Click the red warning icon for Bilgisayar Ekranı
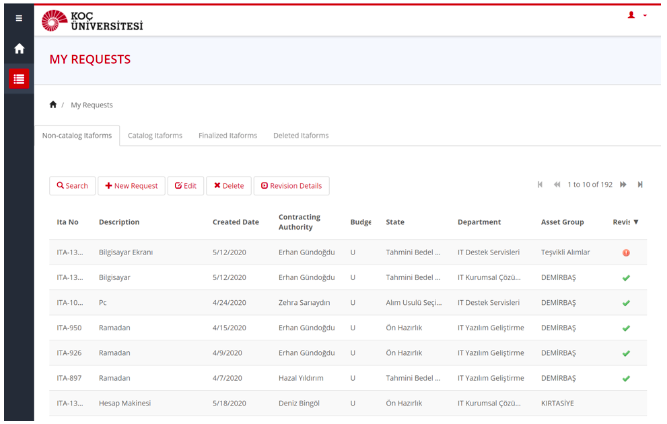 pos(626,252)
